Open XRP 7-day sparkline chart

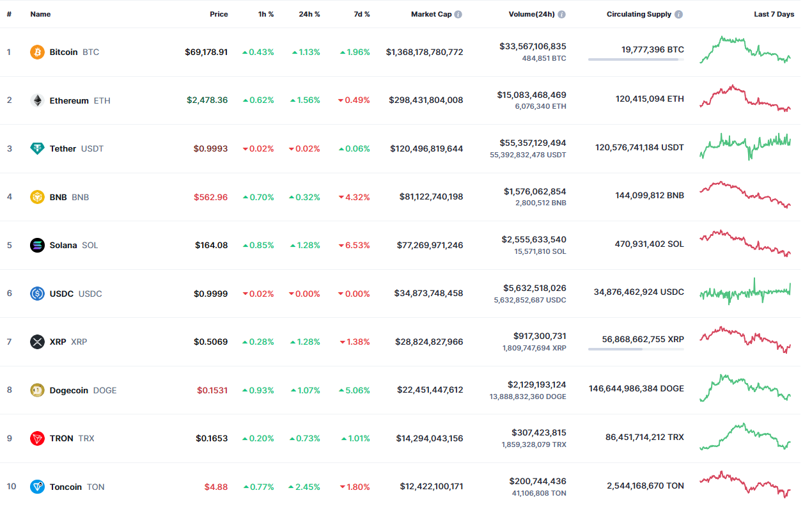[746, 340]
